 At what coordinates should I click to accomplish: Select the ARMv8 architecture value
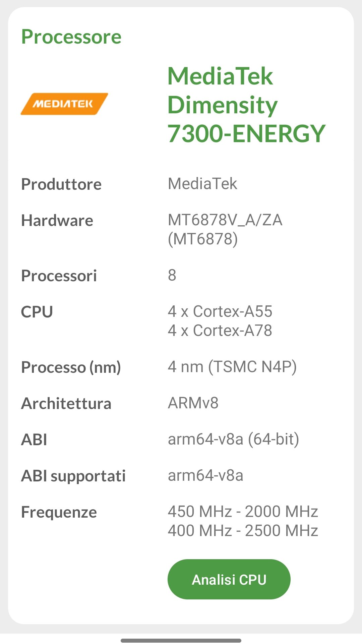click(x=193, y=403)
